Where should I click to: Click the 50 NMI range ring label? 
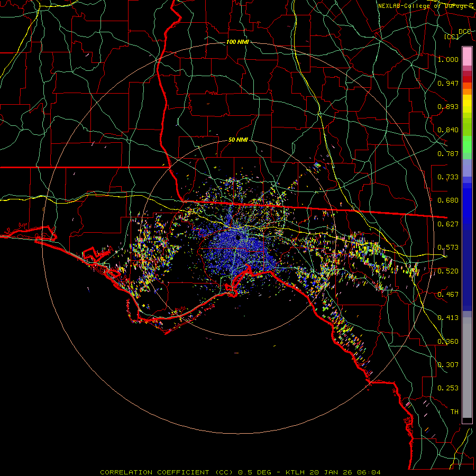click(x=238, y=140)
